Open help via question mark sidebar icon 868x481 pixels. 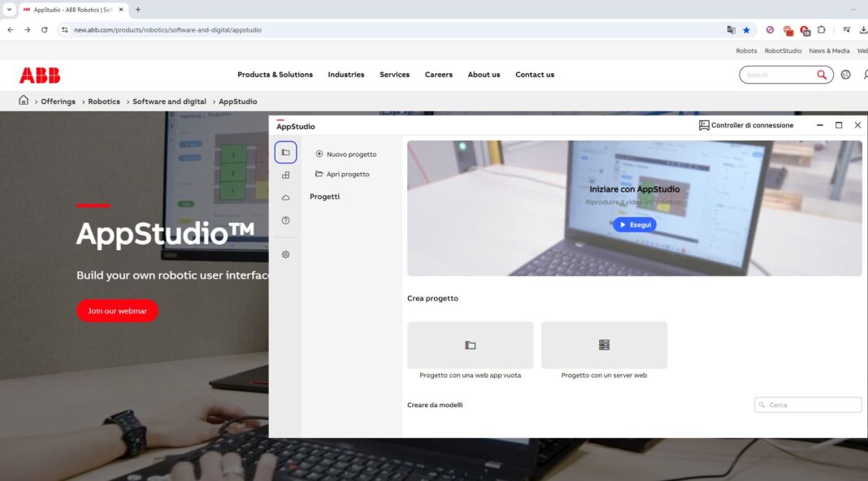[x=285, y=219]
